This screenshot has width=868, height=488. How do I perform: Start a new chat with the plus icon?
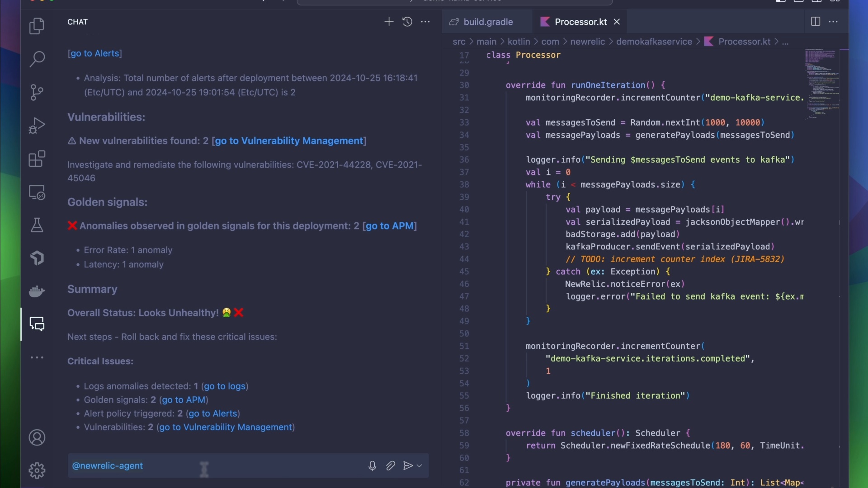(389, 22)
